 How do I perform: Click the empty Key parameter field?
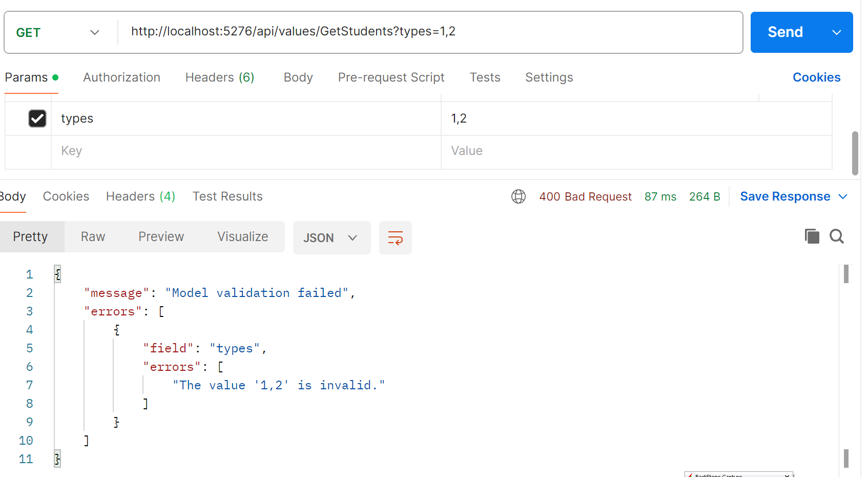(x=246, y=151)
